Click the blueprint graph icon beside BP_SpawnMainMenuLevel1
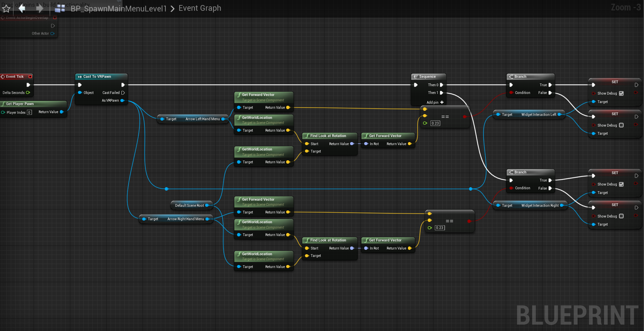Screen dimensions: 644x331 60,8
